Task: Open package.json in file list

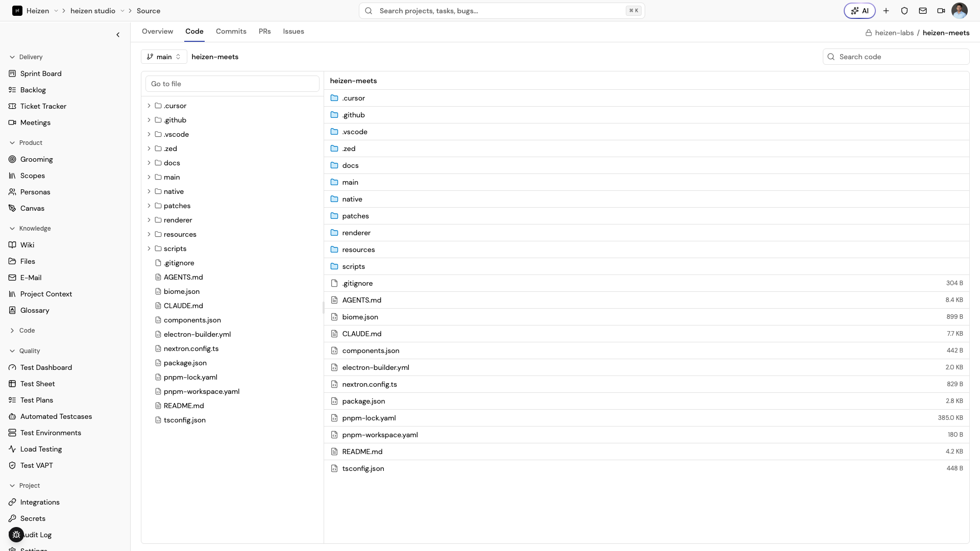Action: [x=646, y=401]
